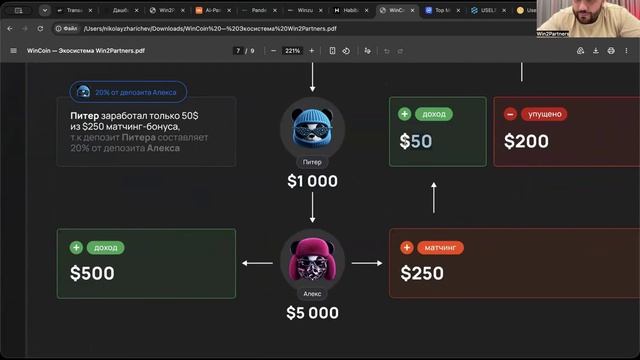Click the 'Питер заработал только 50$' text
The height and width of the screenshot is (360, 640).
click(x=134, y=116)
